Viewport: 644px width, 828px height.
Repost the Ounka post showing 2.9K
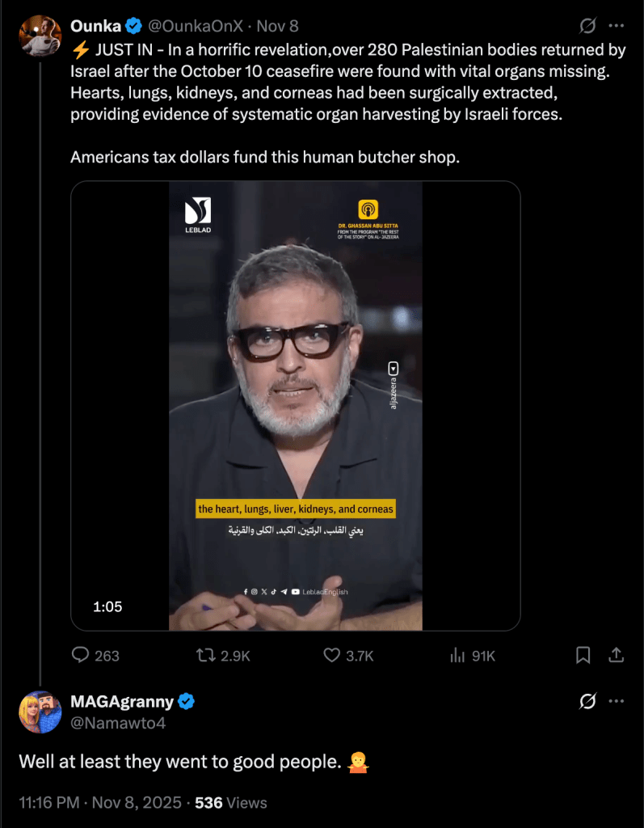(207, 655)
